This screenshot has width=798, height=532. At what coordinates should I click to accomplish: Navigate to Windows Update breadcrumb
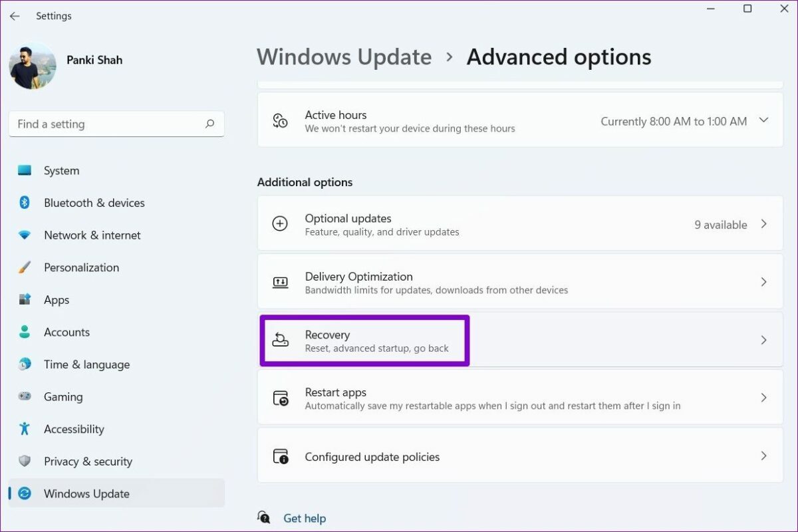tap(344, 57)
